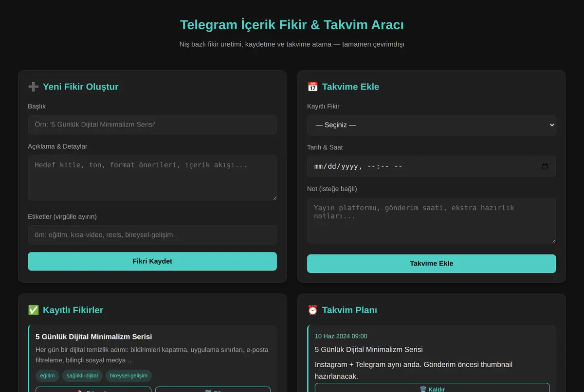The width and height of the screenshot is (584, 392).
Task: Click the resize handle of the Not textarea
Action: (x=553, y=240)
